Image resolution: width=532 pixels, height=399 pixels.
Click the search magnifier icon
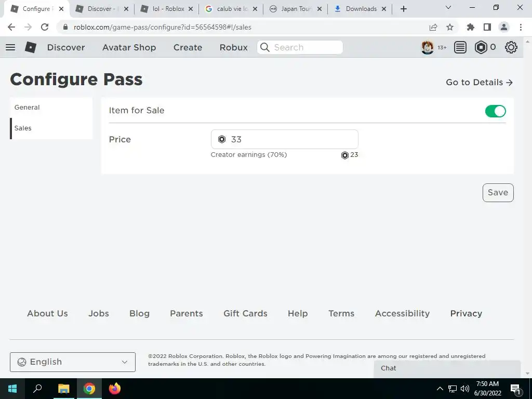click(265, 47)
